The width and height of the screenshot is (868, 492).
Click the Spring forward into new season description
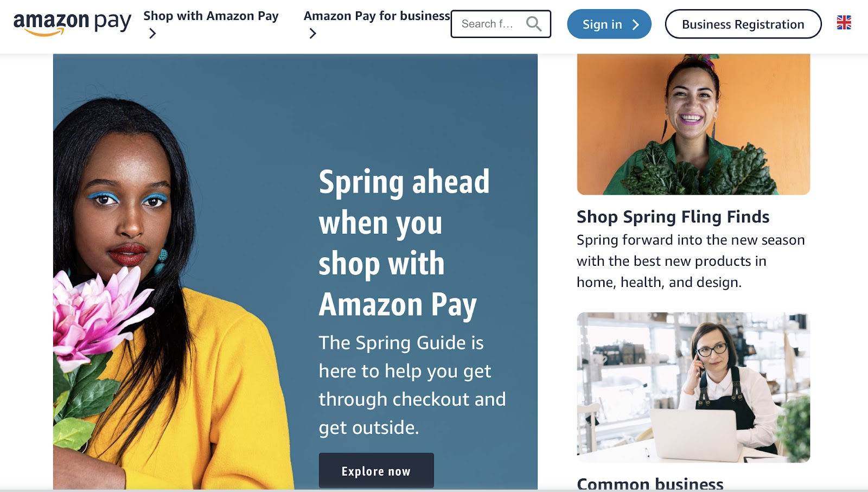[691, 261]
